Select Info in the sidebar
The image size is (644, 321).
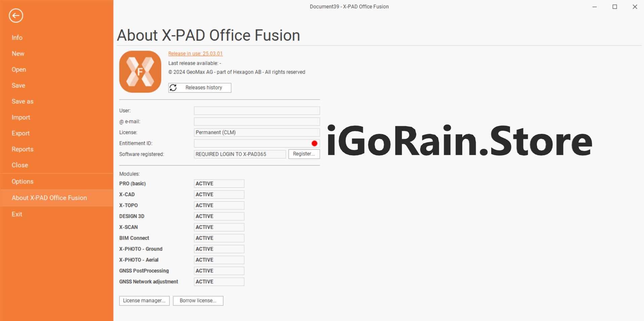(x=17, y=38)
